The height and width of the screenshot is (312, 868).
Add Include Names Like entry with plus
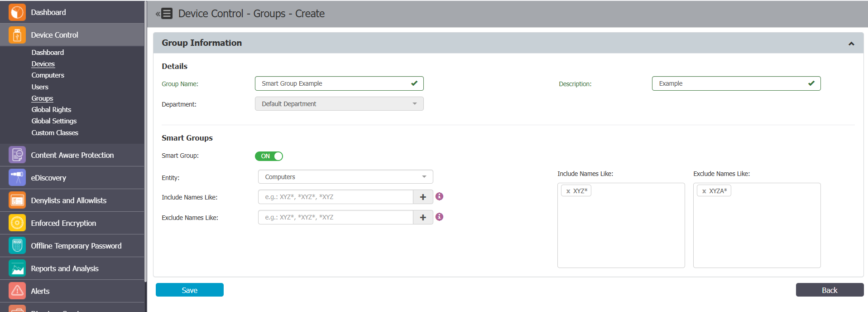tap(423, 197)
